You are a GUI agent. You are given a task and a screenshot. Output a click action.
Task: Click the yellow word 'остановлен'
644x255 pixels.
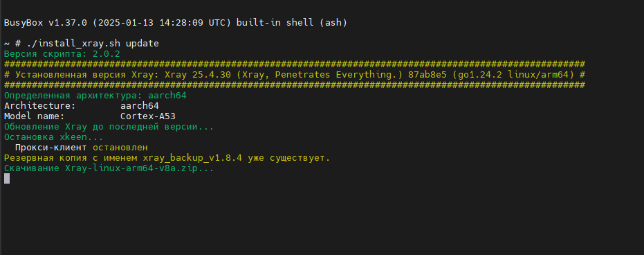tap(120, 147)
